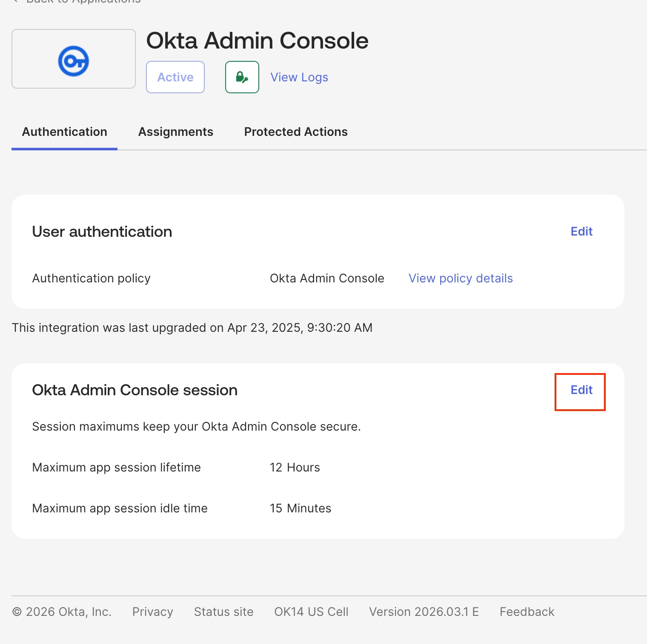Open the Active status dropdown

[x=175, y=77]
